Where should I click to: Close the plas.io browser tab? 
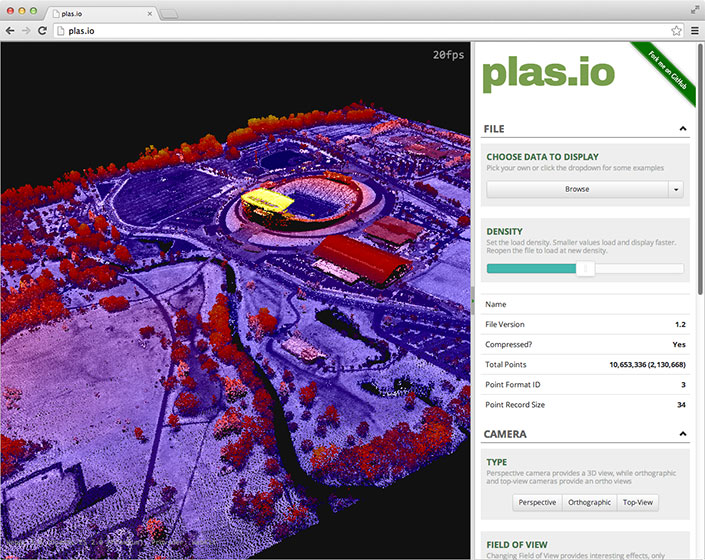pyautogui.click(x=150, y=14)
